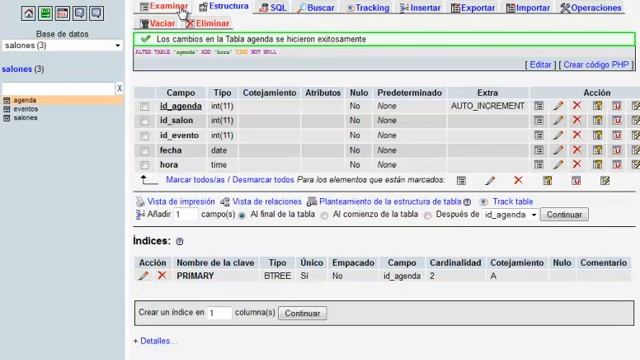
Task: Check the id_salon row checkbox
Action: (144, 121)
